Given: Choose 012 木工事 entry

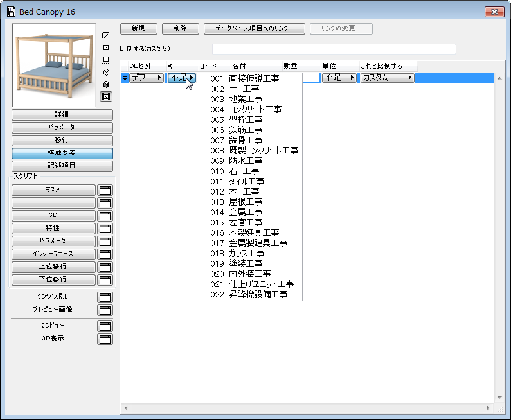Looking at the screenshot, I should tap(249, 192).
